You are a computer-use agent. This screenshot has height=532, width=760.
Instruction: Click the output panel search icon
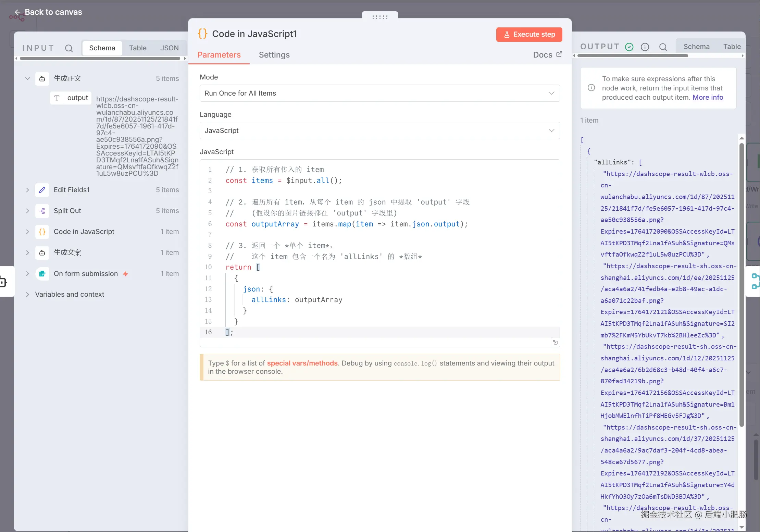point(663,47)
